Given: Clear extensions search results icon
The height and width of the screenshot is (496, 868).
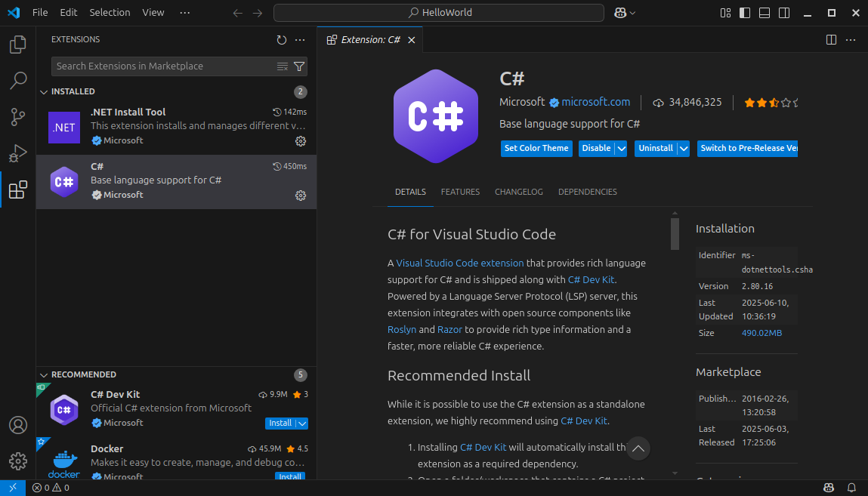Looking at the screenshot, I should coord(283,66).
